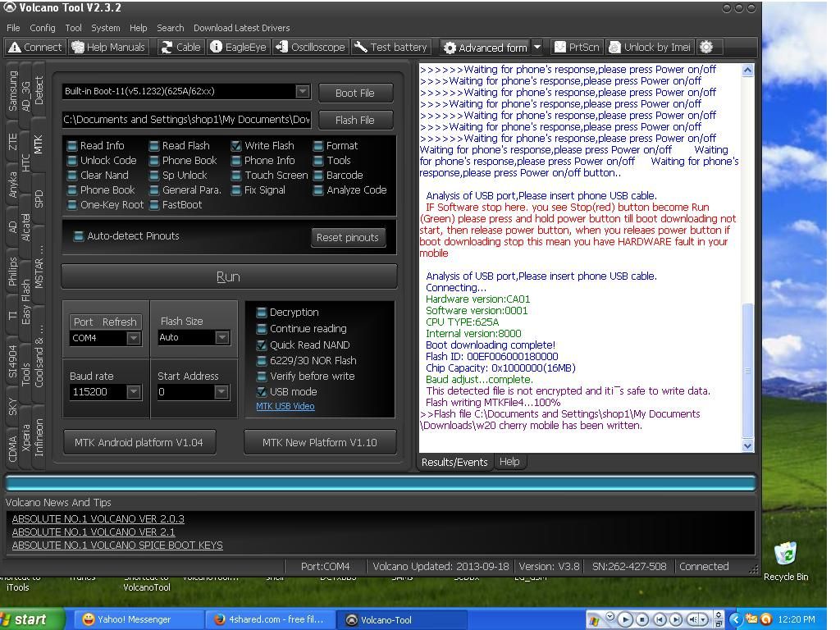The image size is (840, 630).
Task: Tick the Read Flash checkbox
Action: tap(153, 146)
